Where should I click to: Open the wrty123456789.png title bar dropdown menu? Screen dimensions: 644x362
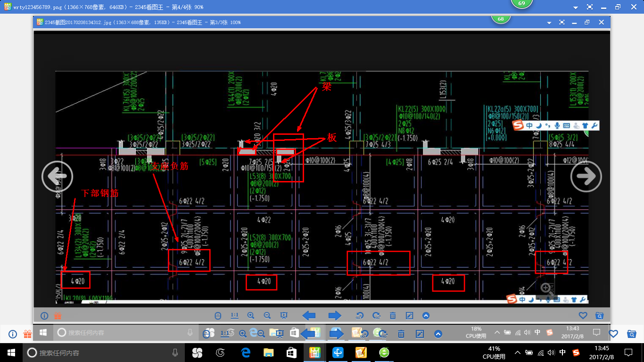[575, 8]
